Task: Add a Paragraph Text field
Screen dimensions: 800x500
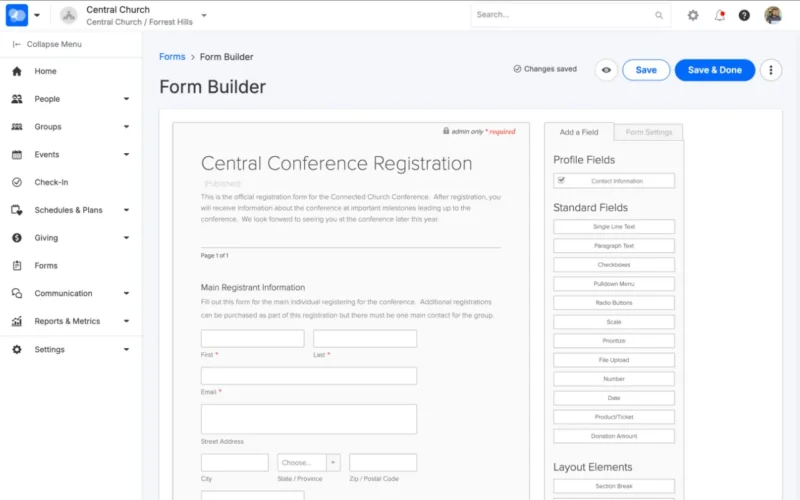Action: click(x=614, y=245)
